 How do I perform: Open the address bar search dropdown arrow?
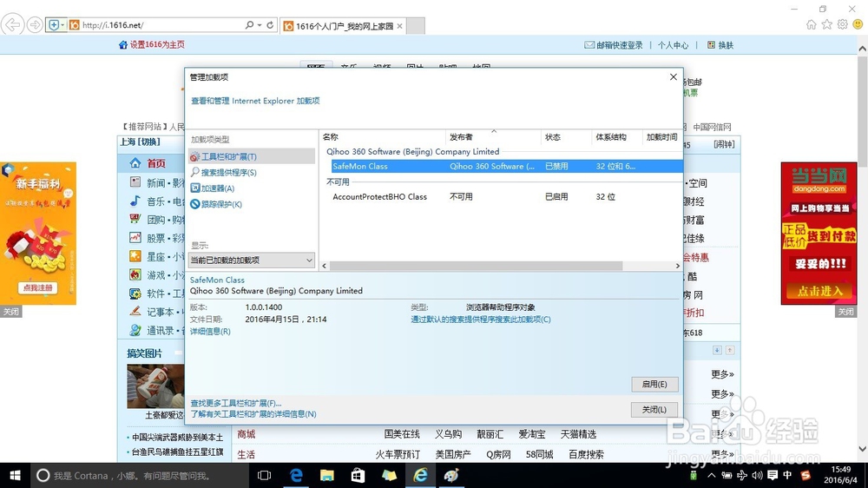[259, 25]
